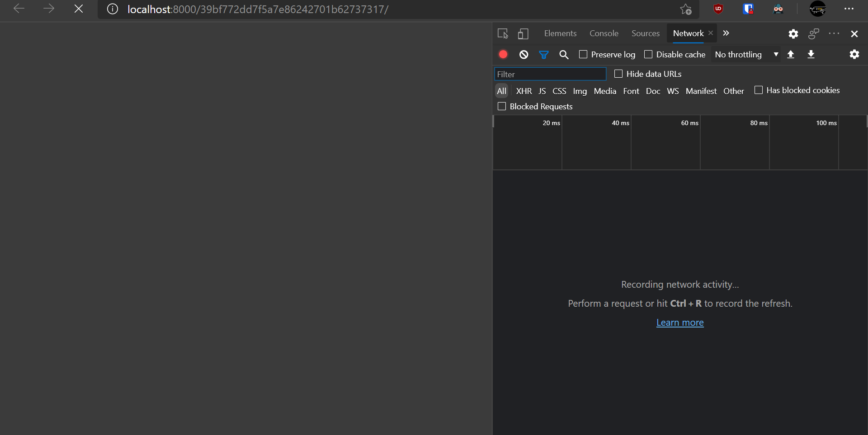This screenshot has height=435, width=868.
Task: Enable Preserve log
Action: [584, 54]
